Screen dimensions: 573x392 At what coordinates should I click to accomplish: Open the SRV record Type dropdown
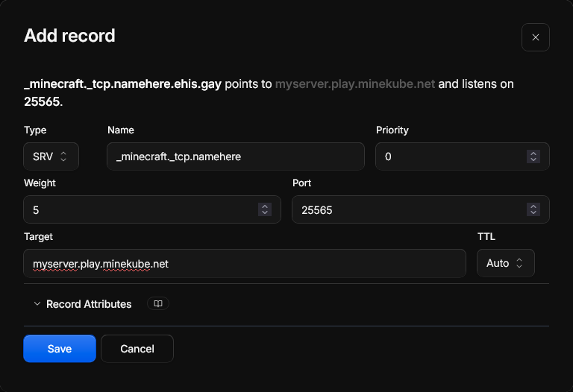(x=51, y=157)
